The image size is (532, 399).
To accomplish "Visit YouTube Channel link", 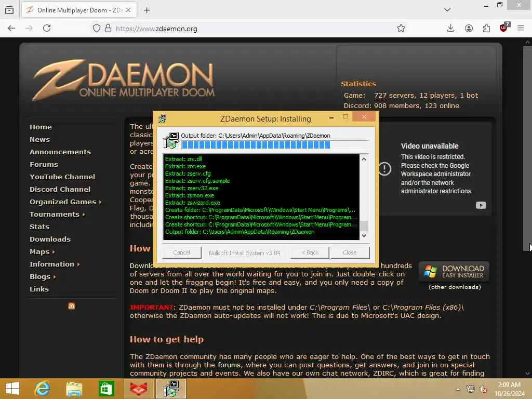I will point(62,177).
